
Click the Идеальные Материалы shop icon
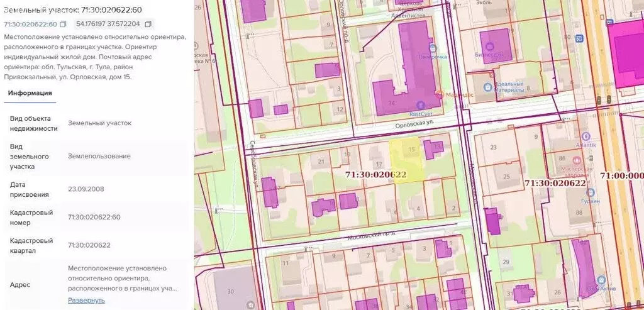click(x=487, y=87)
